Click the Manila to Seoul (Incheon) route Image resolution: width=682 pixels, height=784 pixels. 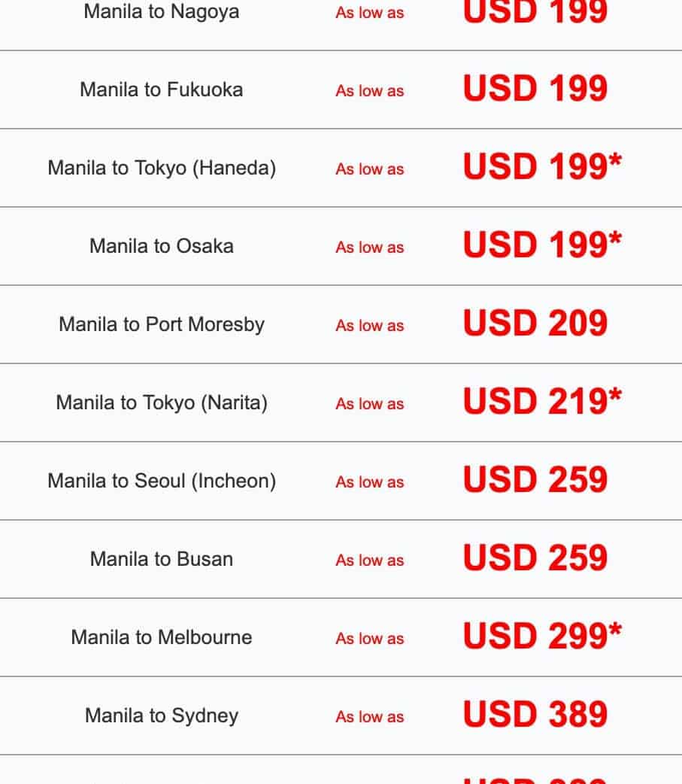(x=162, y=481)
